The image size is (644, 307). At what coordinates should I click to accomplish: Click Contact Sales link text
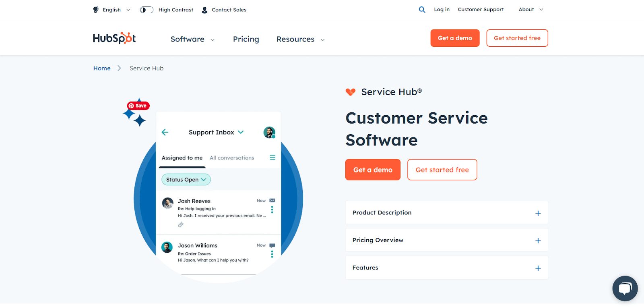pos(229,10)
